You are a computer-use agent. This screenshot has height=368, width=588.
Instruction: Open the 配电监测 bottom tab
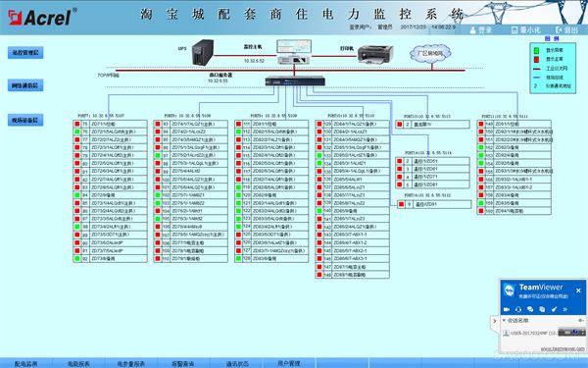click(25, 363)
